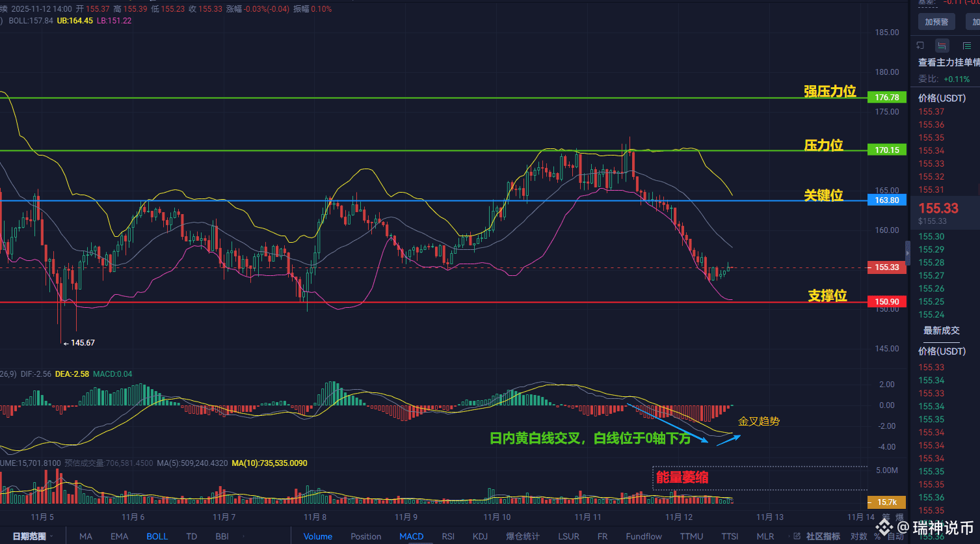
Task: Click the trade list view icon
Action: pos(967,46)
